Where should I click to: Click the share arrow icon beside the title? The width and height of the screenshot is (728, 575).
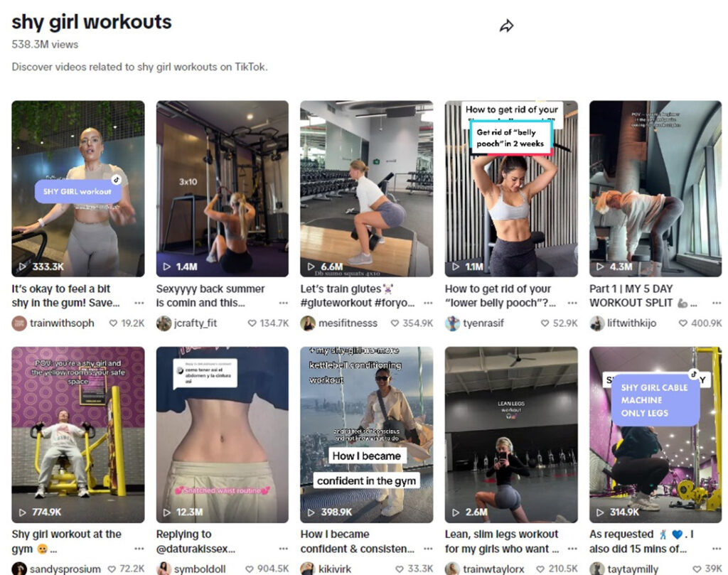coord(506,26)
